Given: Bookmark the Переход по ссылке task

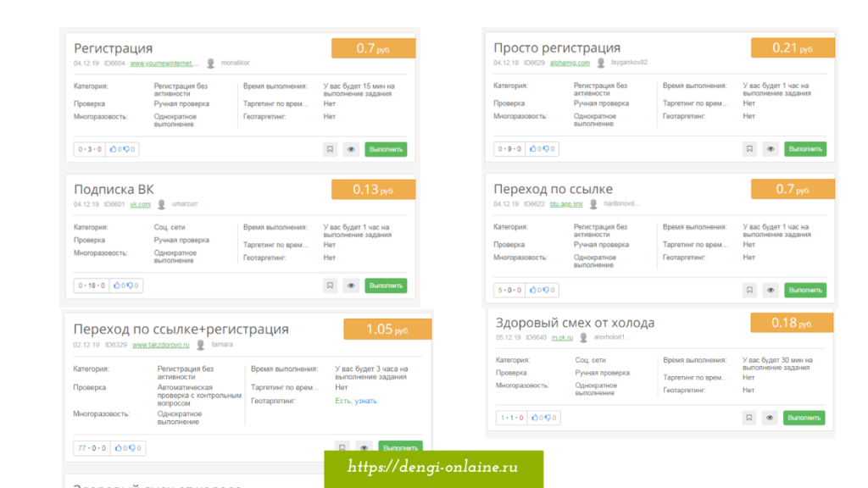Looking at the screenshot, I should tap(749, 290).
